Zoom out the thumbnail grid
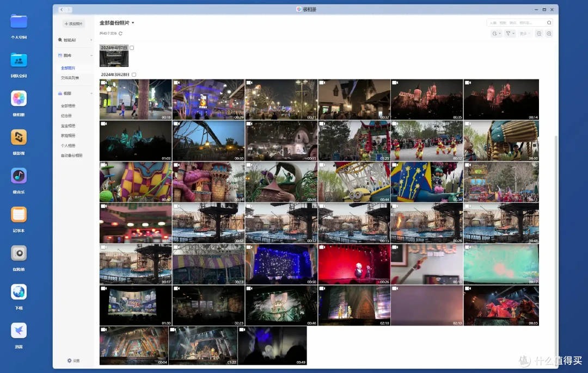Screen dimensions: 588x373 pos(539,34)
